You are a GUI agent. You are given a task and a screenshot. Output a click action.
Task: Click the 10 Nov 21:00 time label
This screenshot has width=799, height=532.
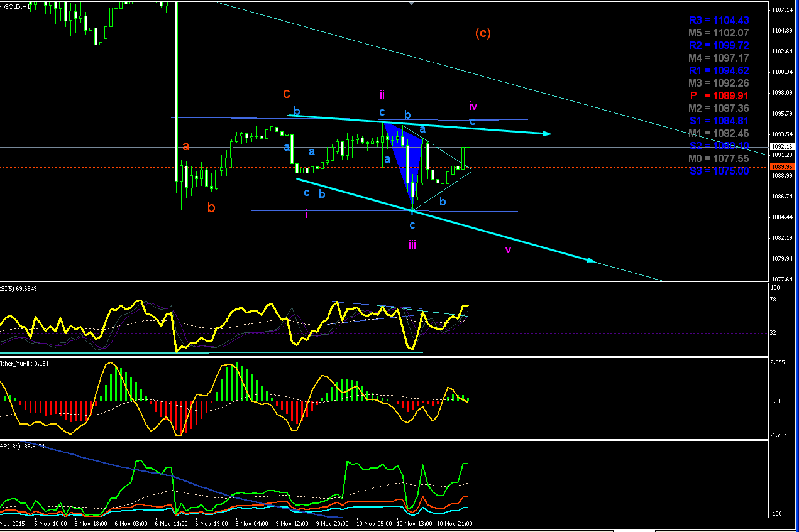[x=455, y=523]
